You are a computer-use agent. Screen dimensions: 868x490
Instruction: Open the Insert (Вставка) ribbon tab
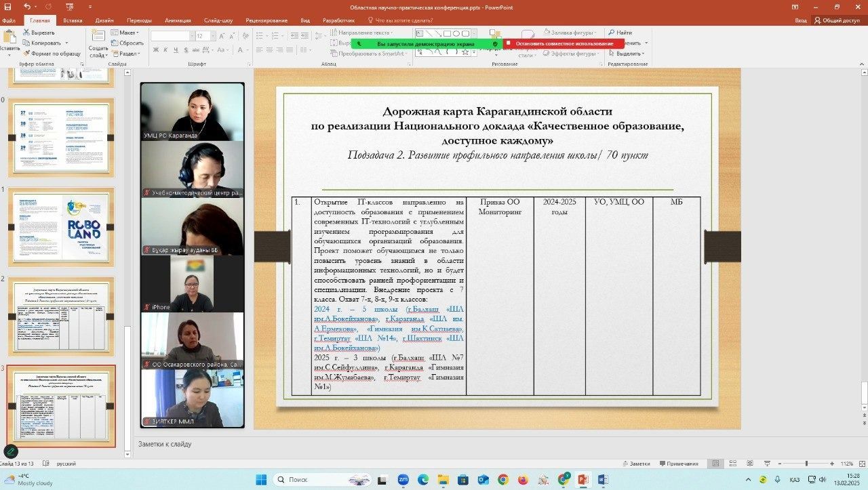coord(73,20)
